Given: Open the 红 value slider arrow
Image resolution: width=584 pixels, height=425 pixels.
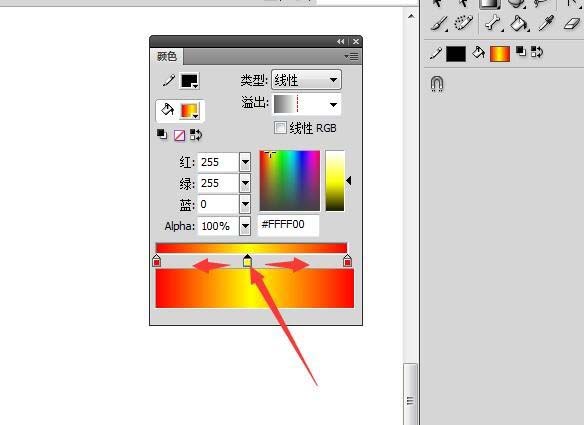Looking at the screenshot, I should [x=245, y=162].
